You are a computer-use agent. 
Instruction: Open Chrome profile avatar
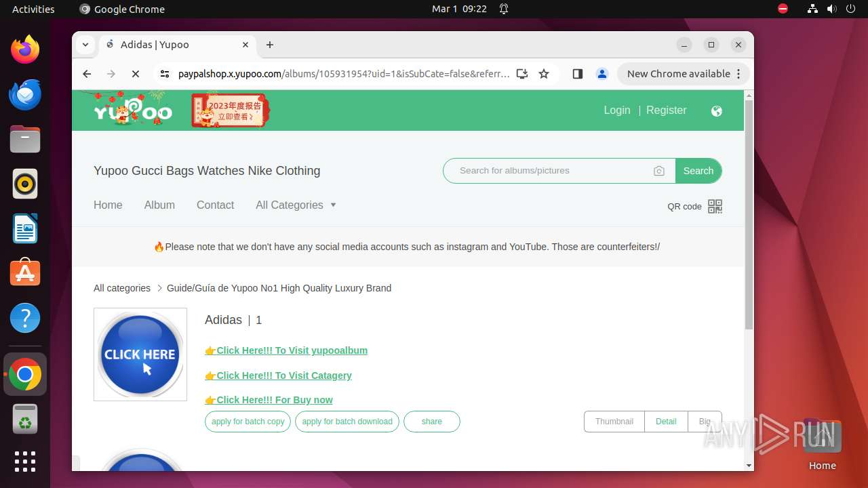pyautogui.click(x=601, y=74)
